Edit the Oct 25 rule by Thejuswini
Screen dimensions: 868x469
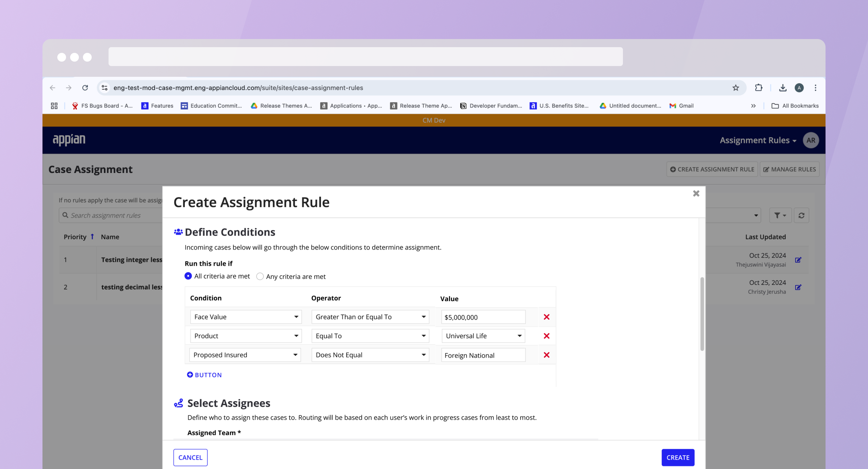[x=798, y=260]
